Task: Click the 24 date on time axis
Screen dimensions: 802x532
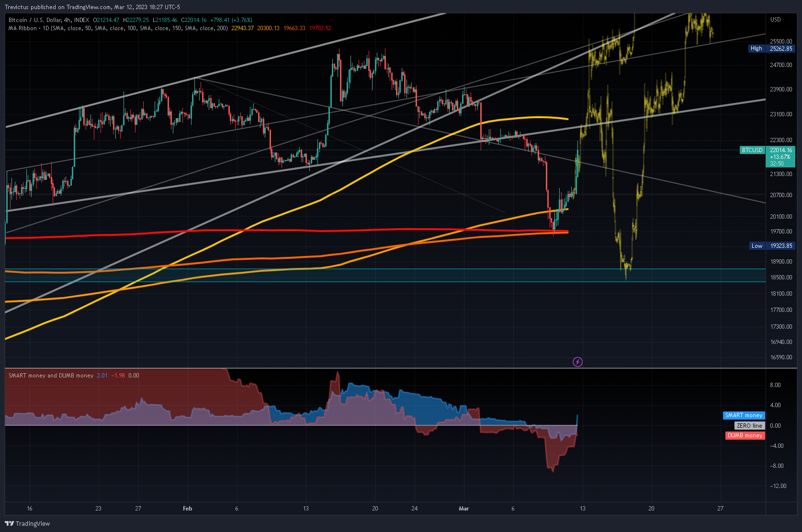Action: [415, 509]
